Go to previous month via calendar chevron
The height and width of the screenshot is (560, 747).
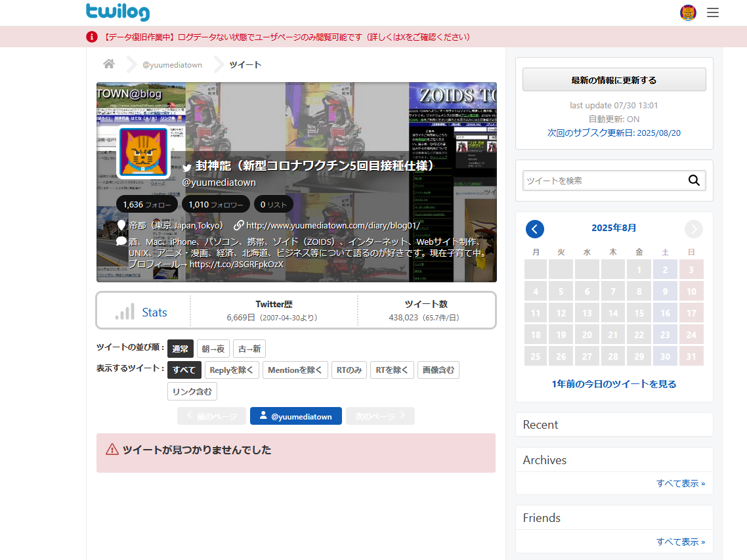click(535, 228)
